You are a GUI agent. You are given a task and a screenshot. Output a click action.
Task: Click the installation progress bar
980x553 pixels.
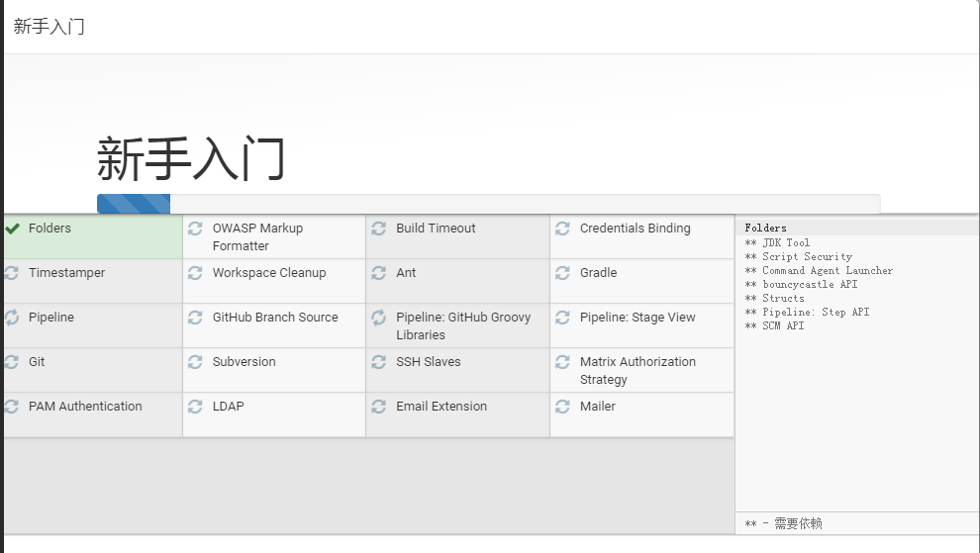(489, 204)
